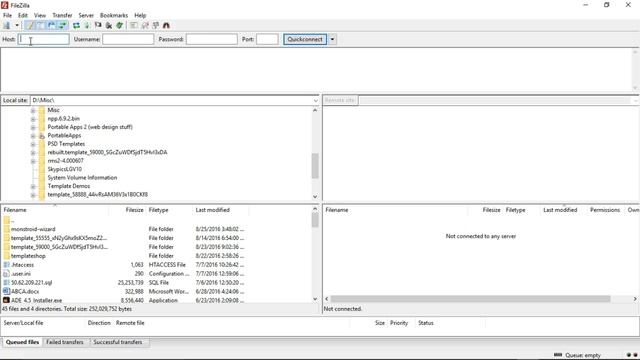Click the ABCA.docx Word file icon

7,291
